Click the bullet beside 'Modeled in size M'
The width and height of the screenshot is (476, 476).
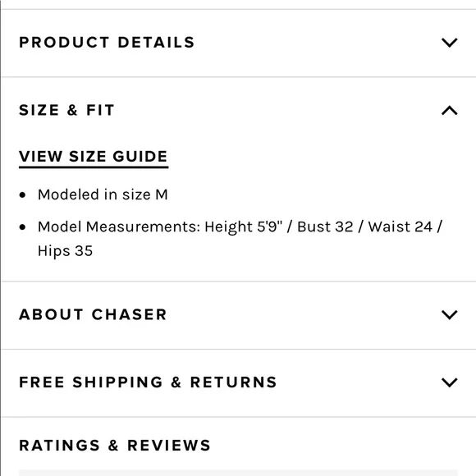point(22,195)
